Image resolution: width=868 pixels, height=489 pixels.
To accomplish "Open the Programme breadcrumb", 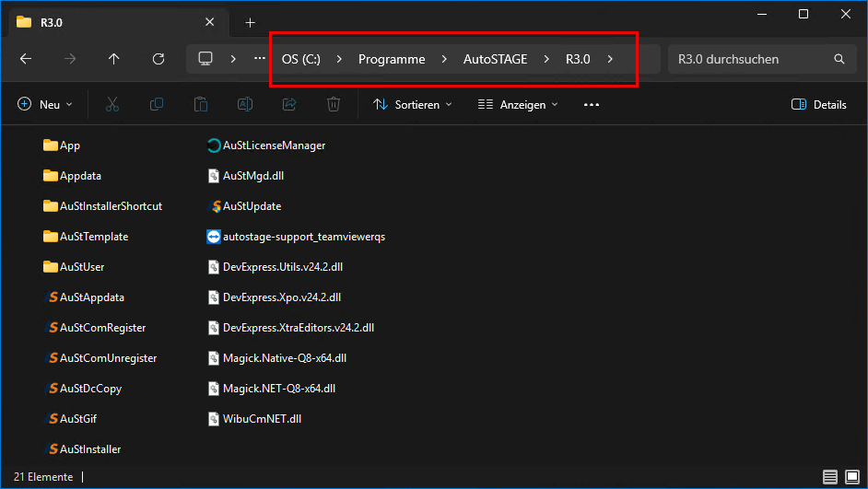I will click(x=392, y=59).
